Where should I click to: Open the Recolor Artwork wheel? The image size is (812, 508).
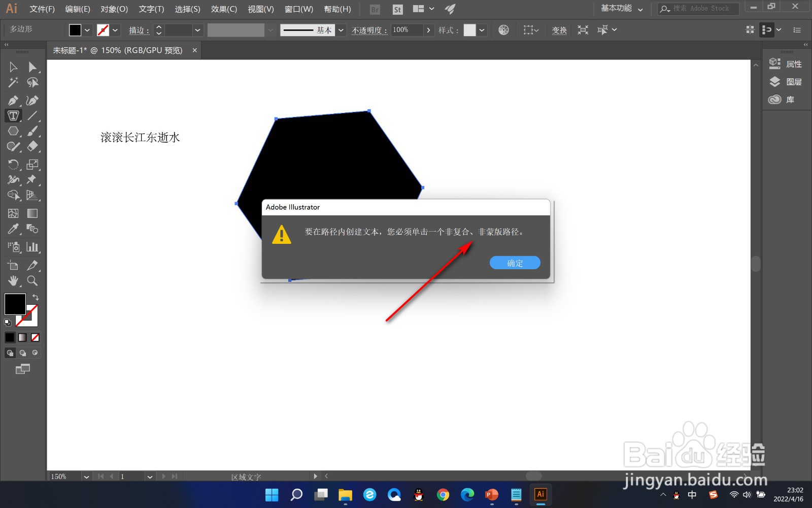pos(503,30)
